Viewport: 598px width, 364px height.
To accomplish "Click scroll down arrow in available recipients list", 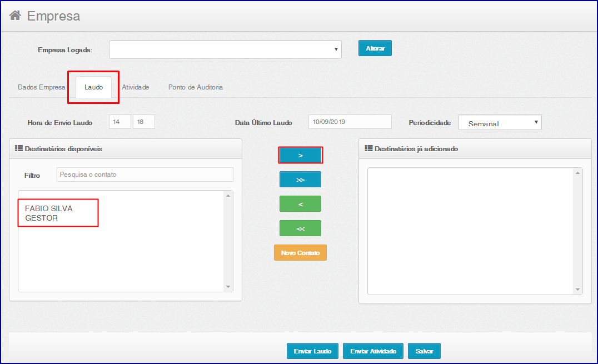I will (228, 287).
